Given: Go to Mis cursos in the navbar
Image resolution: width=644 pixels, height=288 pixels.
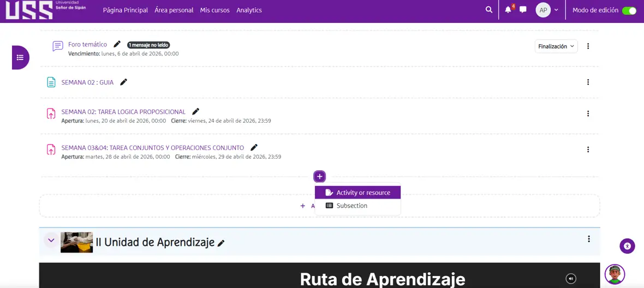Looking at the screenshot, I should click(214, 10).
